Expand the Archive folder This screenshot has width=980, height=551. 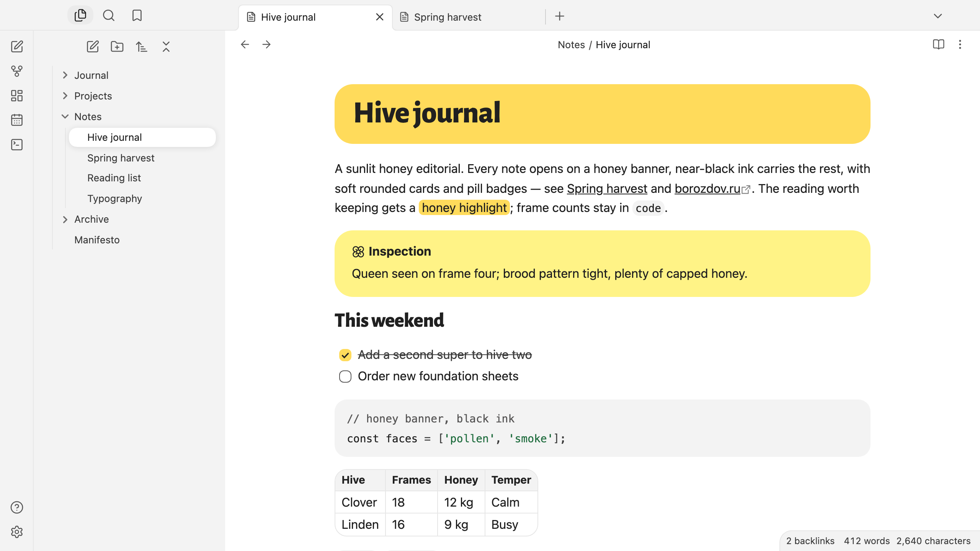(65, 219)
